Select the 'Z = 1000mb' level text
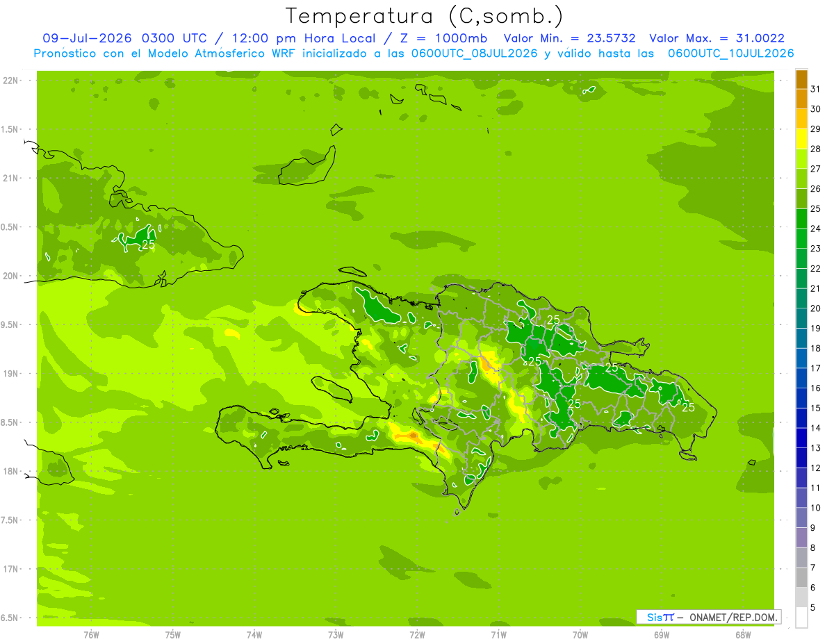This screenshot has width=834, height=644. [443, 38]
